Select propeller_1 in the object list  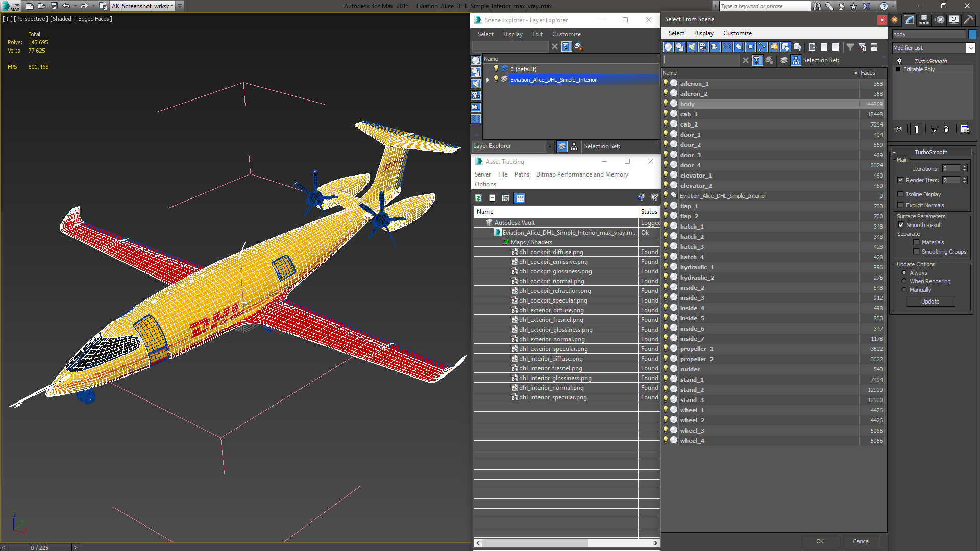pyautogui.click(x=697, y=349)
